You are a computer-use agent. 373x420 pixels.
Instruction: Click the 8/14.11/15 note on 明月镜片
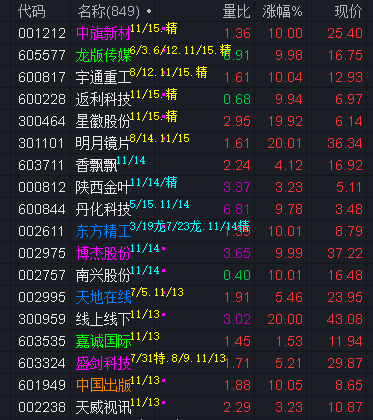pyautogui.click(x=160, y=138)
